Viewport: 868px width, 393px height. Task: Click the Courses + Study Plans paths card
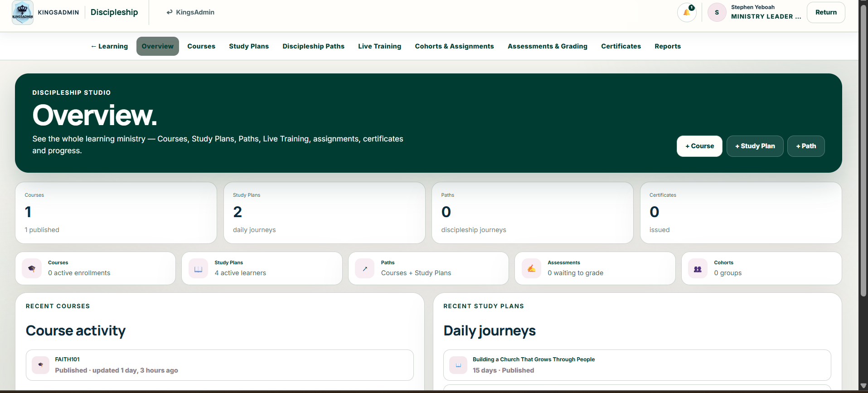point(428,268)
